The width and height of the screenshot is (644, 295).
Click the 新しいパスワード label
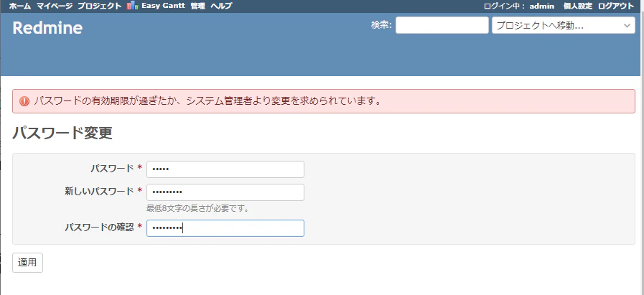[x=99, y=191]
